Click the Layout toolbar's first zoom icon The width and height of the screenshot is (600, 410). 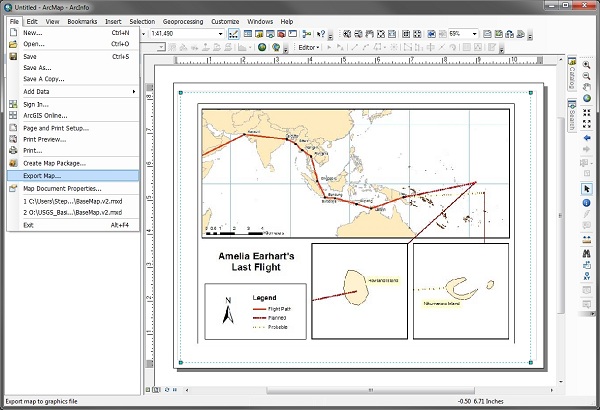pyautogui.click(x=347, y=34)
